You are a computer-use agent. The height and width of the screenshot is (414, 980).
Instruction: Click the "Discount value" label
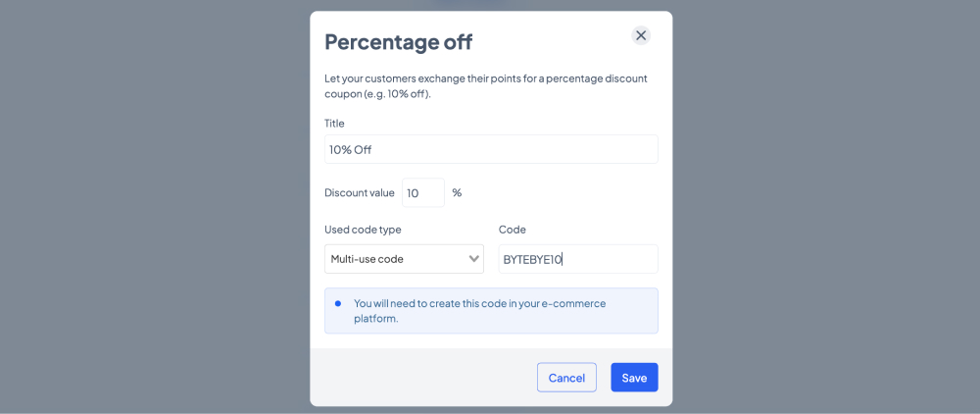click(360, 192)
